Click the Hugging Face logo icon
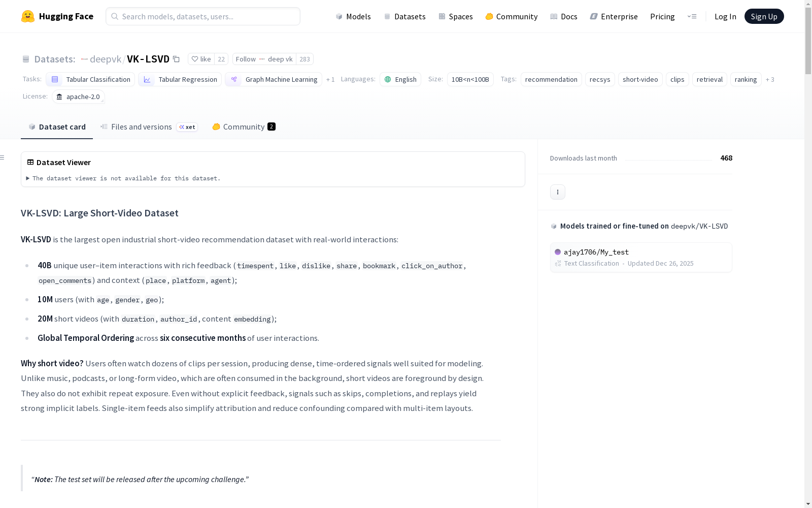This screenshot has width=812, height=508. 28,16
